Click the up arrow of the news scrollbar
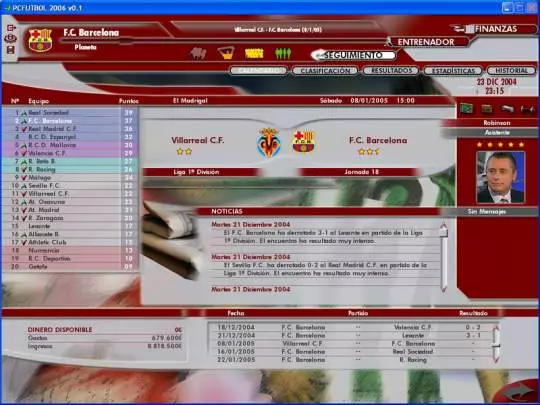The height and width of the screenshot is (405, 540). 444,226
